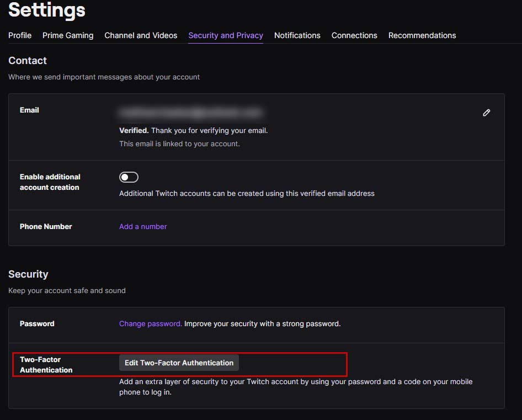The image size is (522, 420).
Task: Toggle Enable additional account creation switch
Action: (129, 177)
